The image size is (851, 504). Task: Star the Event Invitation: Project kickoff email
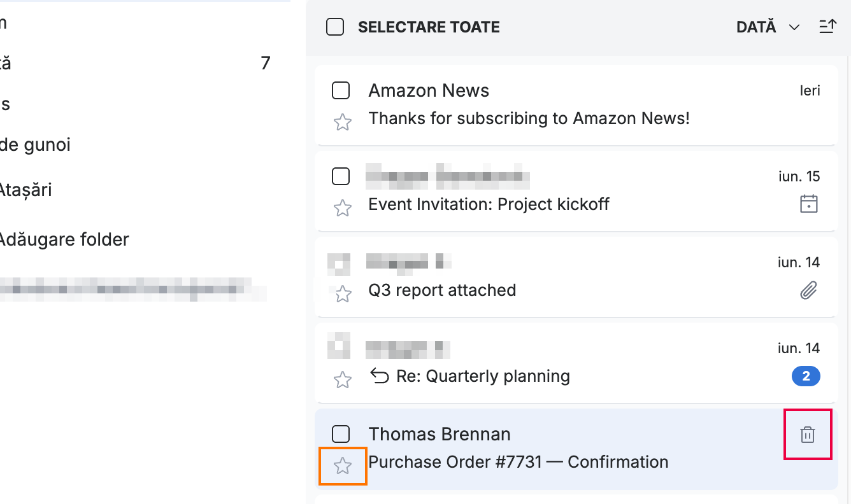point(343,208)
